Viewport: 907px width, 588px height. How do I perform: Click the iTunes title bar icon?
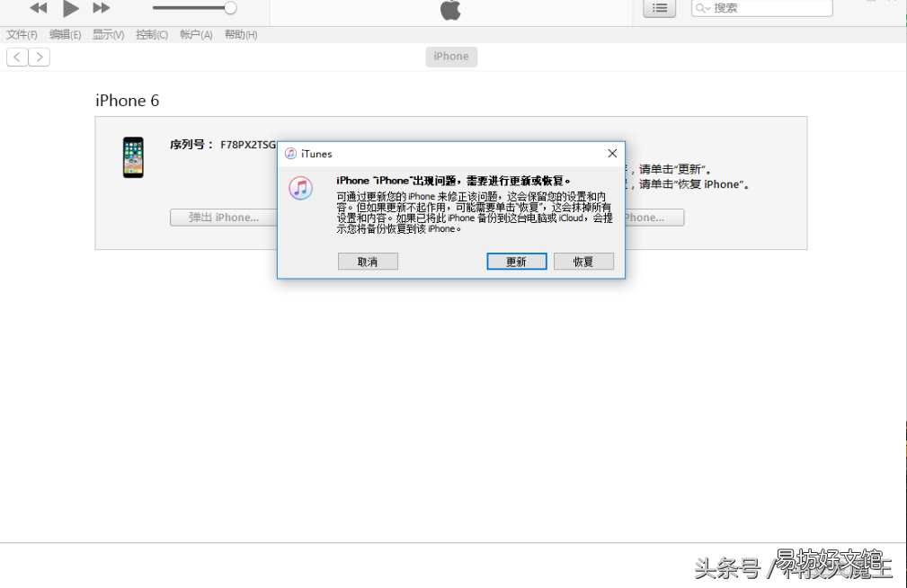click(291, 154)
